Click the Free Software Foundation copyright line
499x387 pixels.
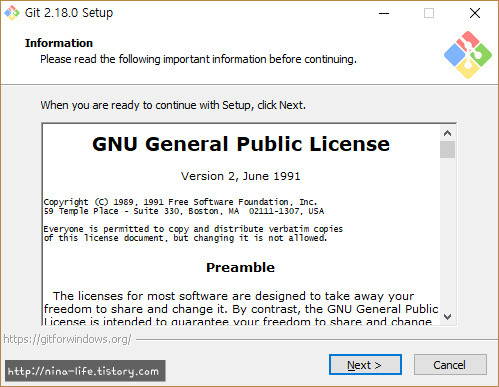point(180,202)
